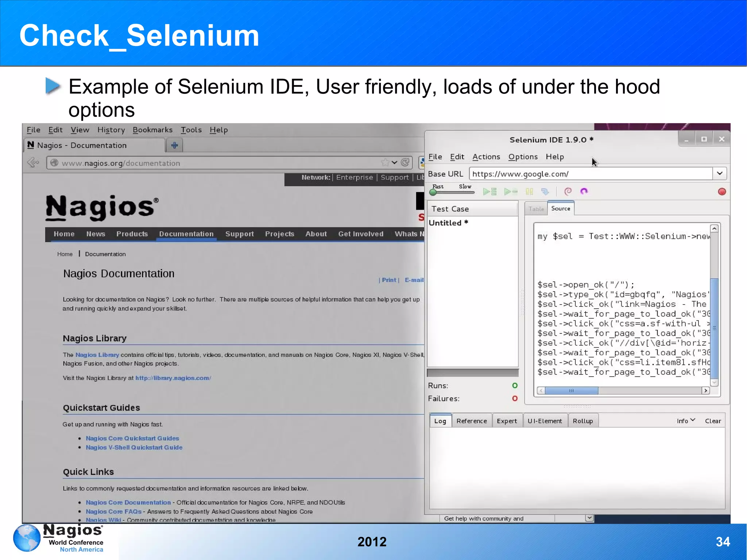The image size is (747, 560).
Task: Switch to the Expert tab
Action: pos(507,421)
